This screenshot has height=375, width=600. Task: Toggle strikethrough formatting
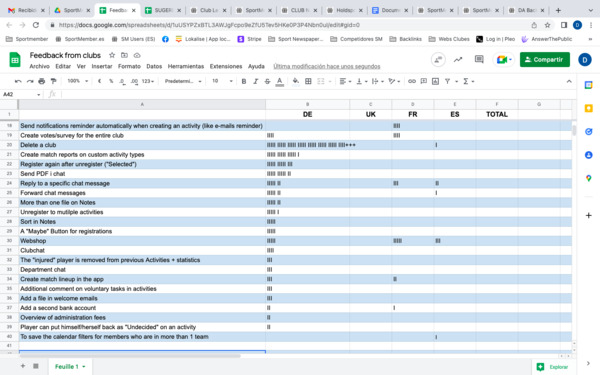click(x=267, y=81)
